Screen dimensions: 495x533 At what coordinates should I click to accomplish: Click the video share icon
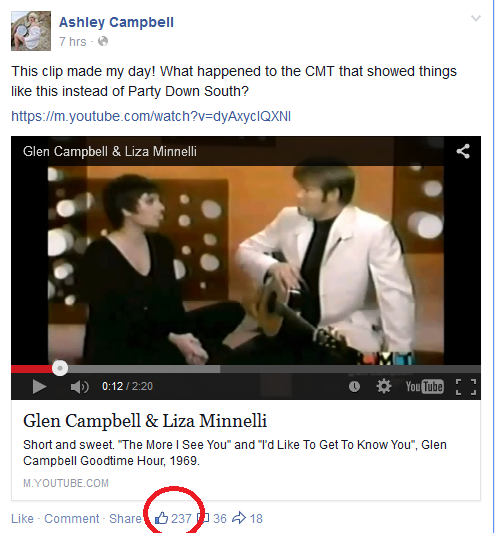click(x=463, y=151)
